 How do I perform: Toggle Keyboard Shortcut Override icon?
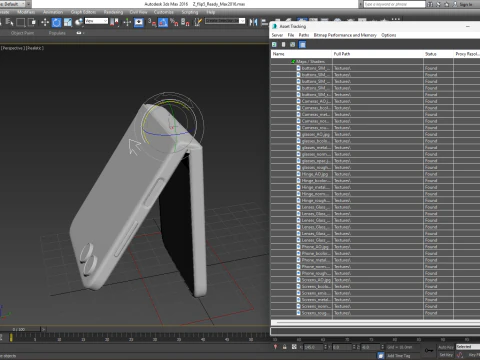139,22
